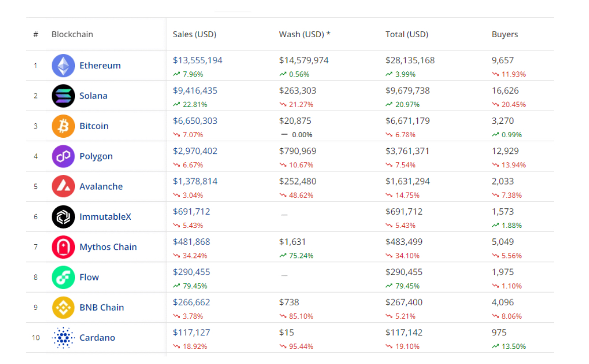The image size is (589, 364).
Task: Select Flow buyers count 1,975
Action: pyautogui.click(x=502, y=272)
